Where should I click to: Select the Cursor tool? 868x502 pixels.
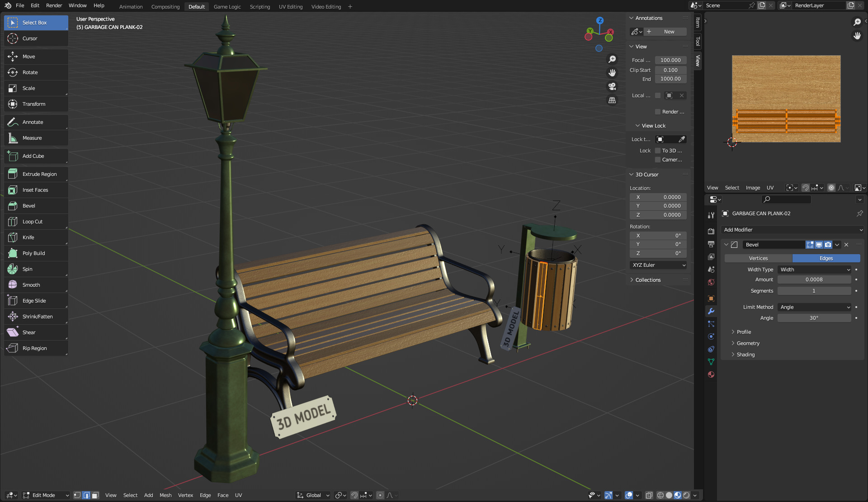click(x=36, y=38)
